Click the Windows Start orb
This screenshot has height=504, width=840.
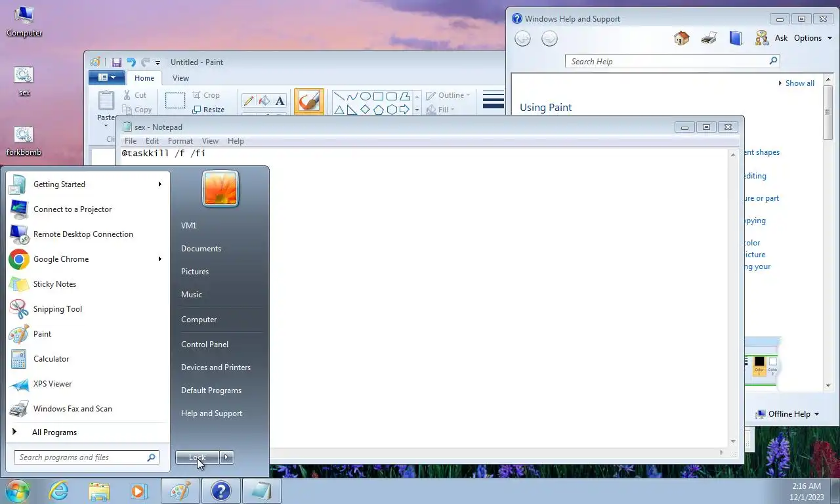tap(18, 491)
